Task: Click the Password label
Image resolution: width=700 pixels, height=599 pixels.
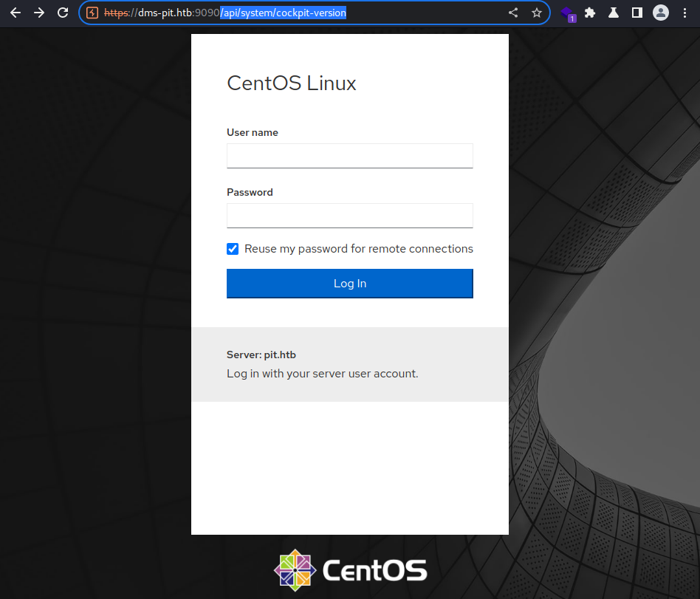Action: click(250, 192)
